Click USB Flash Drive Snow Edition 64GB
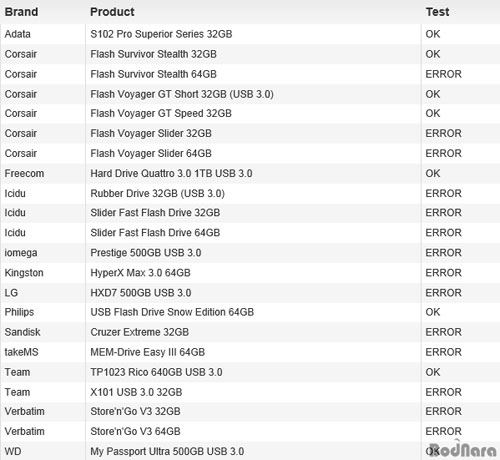Image resolution: width=500 pixels, height=460 pixels. 172,312
